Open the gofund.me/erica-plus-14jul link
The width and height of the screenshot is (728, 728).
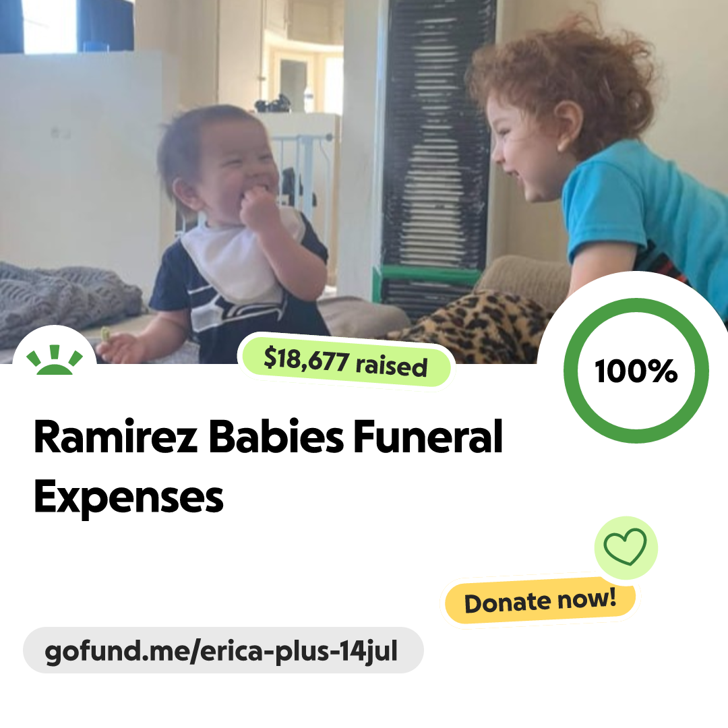pyautogui.click(x=221, y=651)
